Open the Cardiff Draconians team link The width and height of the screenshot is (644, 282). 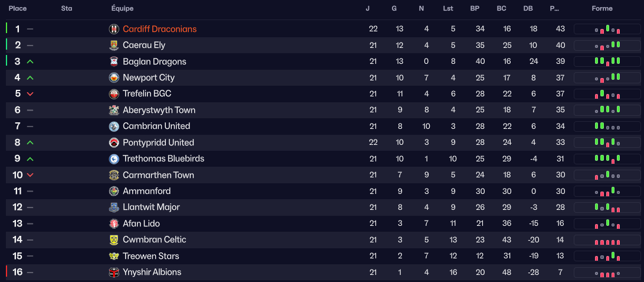[x=159, y=29]
